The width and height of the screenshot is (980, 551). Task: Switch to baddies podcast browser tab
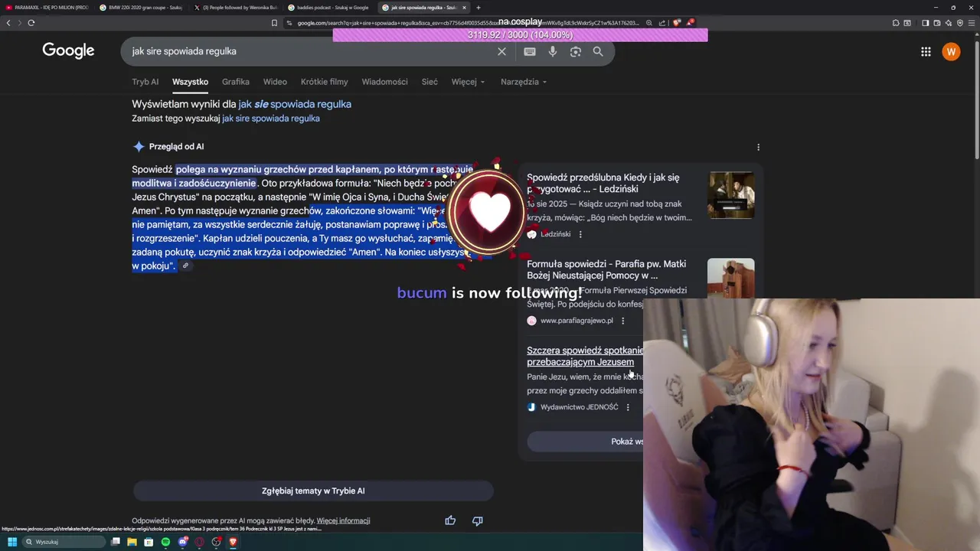tap(331, 8)
